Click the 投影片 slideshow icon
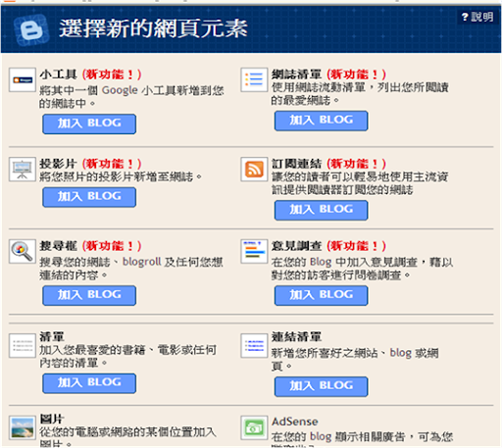502x448 pixels. (23, 170)
